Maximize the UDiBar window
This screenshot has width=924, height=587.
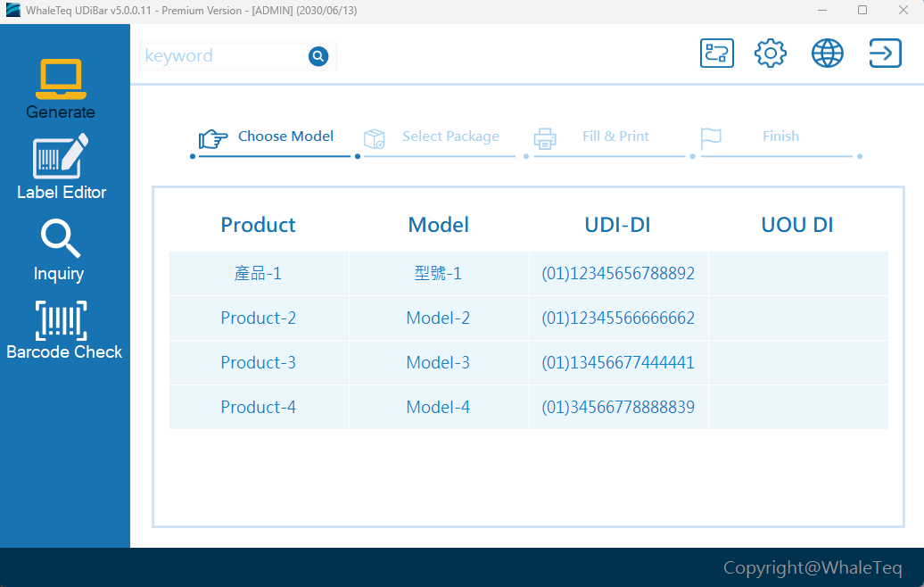coord(862,10)
